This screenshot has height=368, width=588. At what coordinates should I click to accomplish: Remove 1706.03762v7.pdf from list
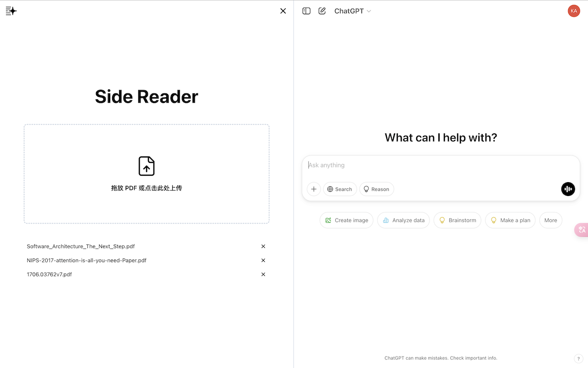click(263, 275)
